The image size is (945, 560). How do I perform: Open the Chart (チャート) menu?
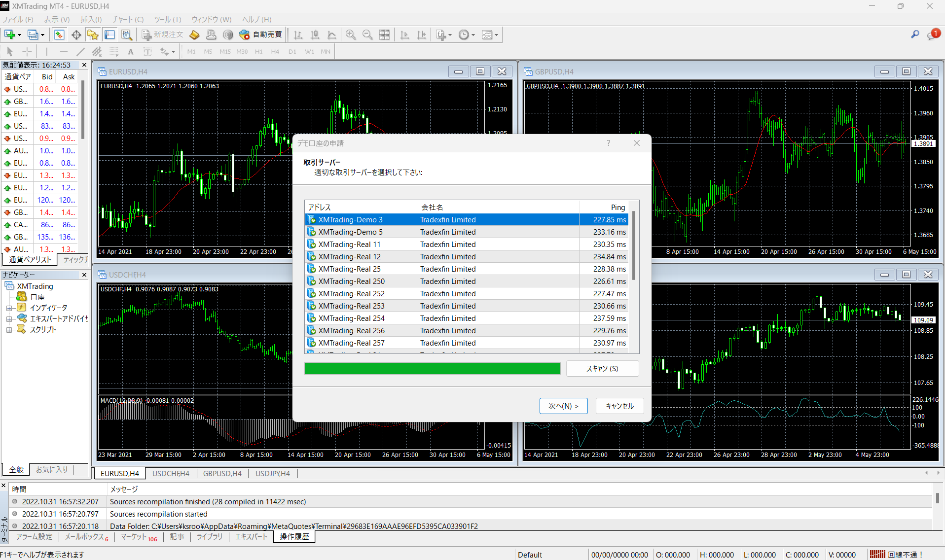pyautogui.click(x=128, y=20)
